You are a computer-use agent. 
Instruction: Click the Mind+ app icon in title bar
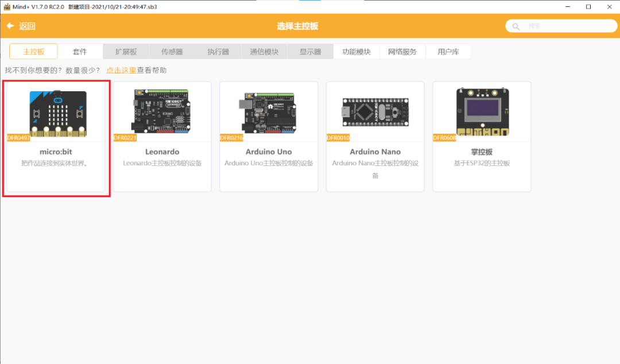tap(7, 7)
